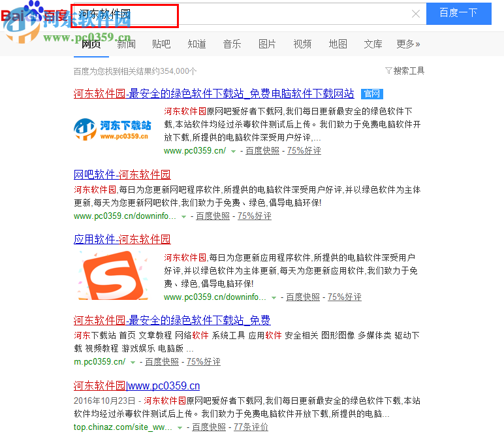Click the funnel icon beside 搜索工具
The width and height of the screenshot is (504, 443).
[388, 71]
